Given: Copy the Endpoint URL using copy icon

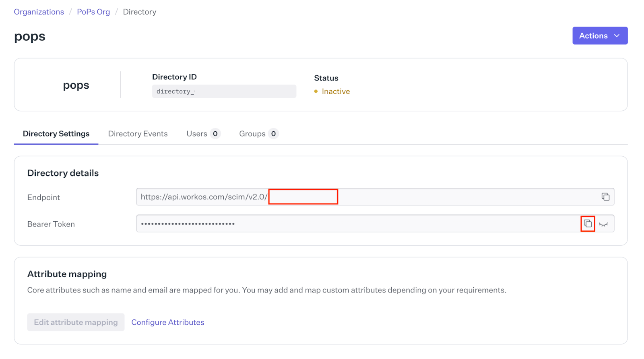Looking at the screenshot, I should pos(605,197).
